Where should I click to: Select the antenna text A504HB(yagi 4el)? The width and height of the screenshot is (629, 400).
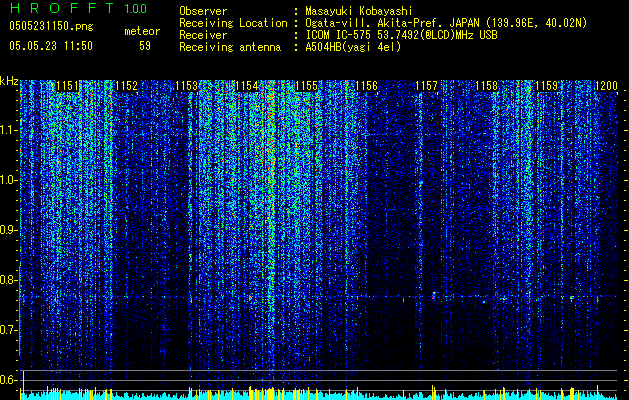click(353, 47)
